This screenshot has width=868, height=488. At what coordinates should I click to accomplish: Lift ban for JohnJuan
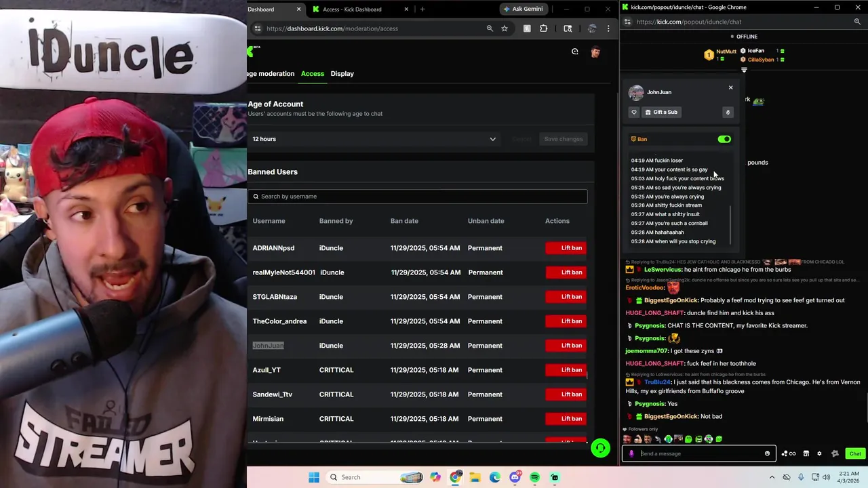click(x=566, y=346)
